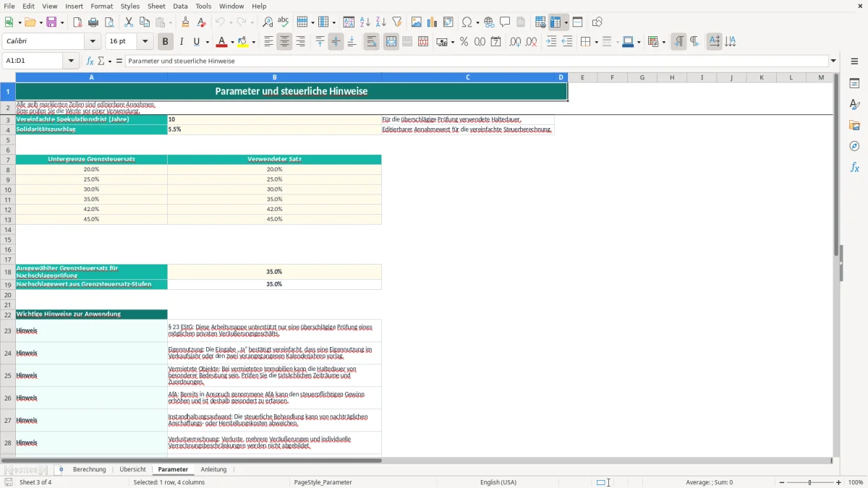
Task: Cut the selection with scissors icon
Action: (129, 22)
